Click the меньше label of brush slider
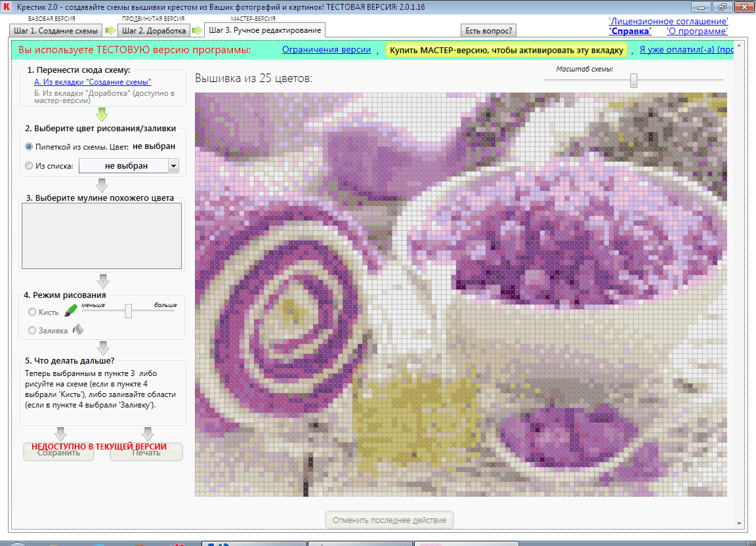Screen dimensions: 756x546 click(x=93, y=305)
